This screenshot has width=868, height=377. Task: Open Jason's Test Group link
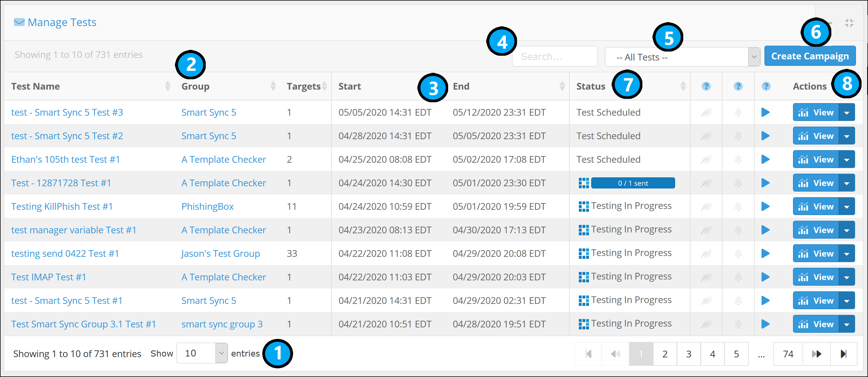[220, 253]
